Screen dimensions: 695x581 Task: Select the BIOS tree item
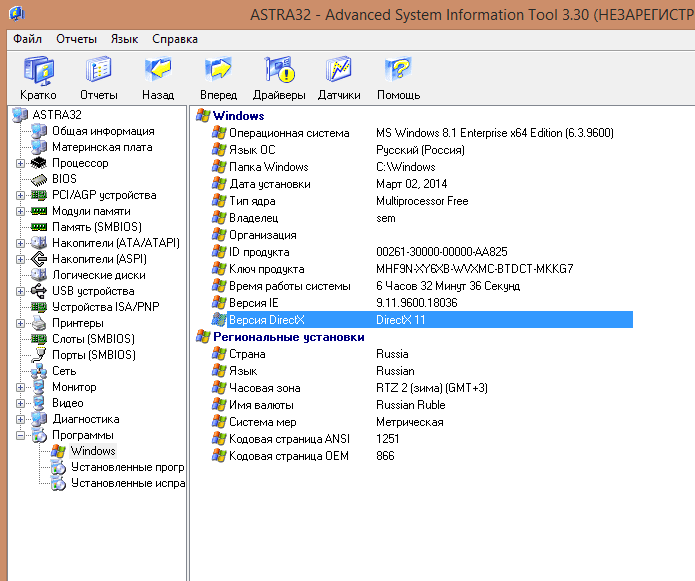[x=64, y=179]
